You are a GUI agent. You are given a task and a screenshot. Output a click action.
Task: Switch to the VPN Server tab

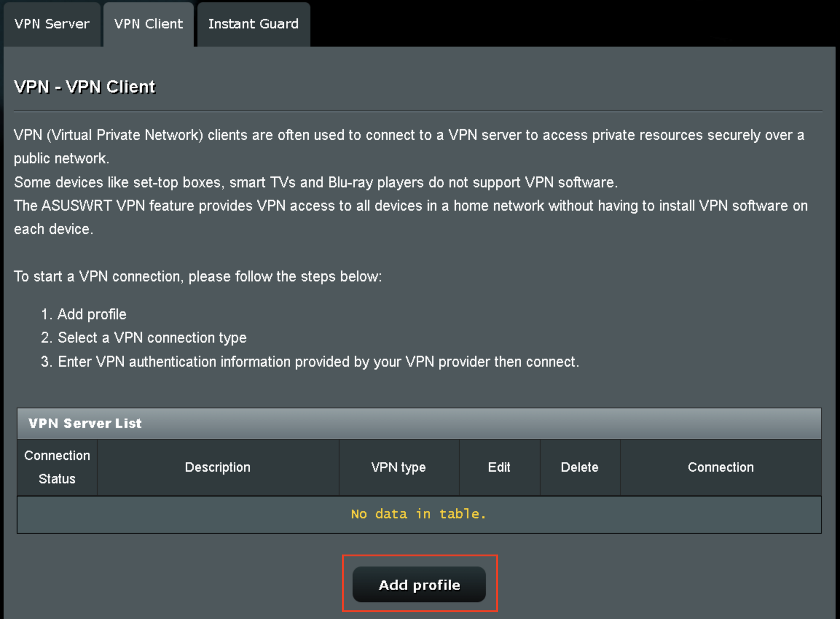tap(52, 24)
